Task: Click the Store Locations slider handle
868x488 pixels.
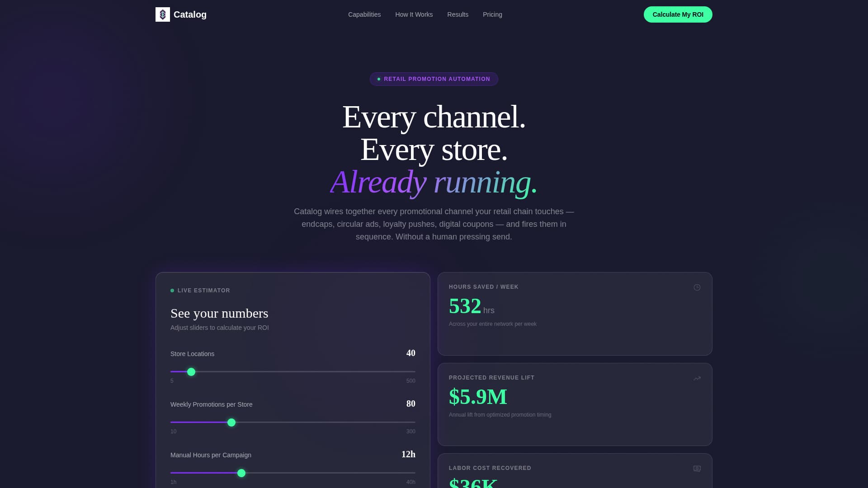Action: point(191,371)
